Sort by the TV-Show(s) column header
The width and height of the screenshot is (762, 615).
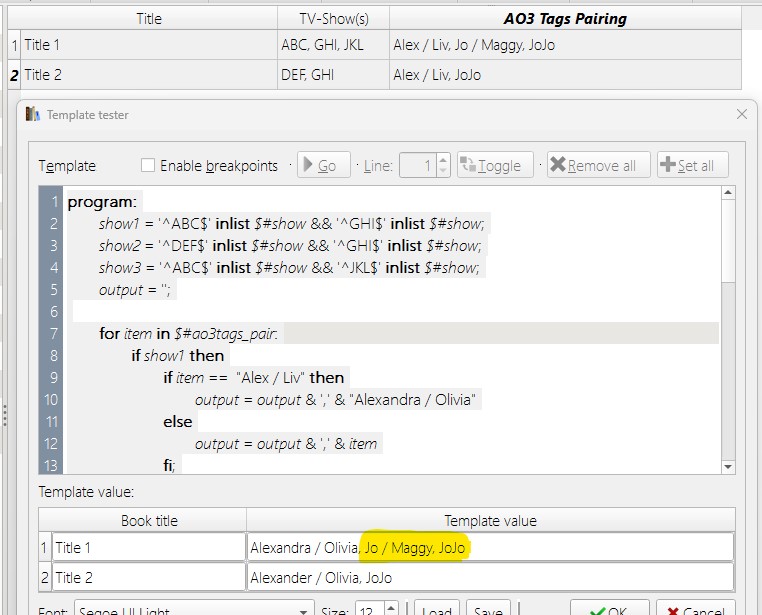tap(333, 18)
